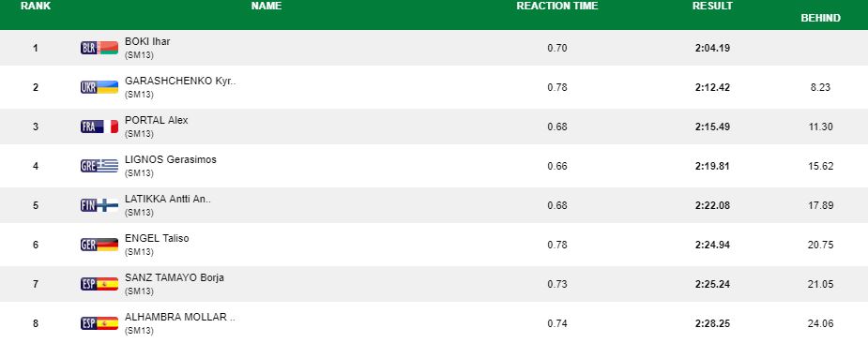The image size is (868, 343).
Task: Open LIGNOS Gerasimos athlete page
Action: [171, 159]
